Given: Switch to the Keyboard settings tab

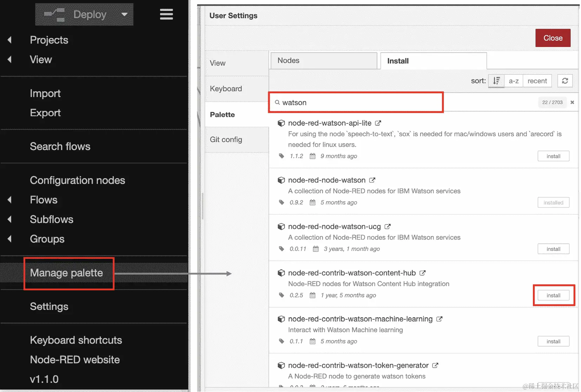Looking at the screenshot, I should point(237,89).
